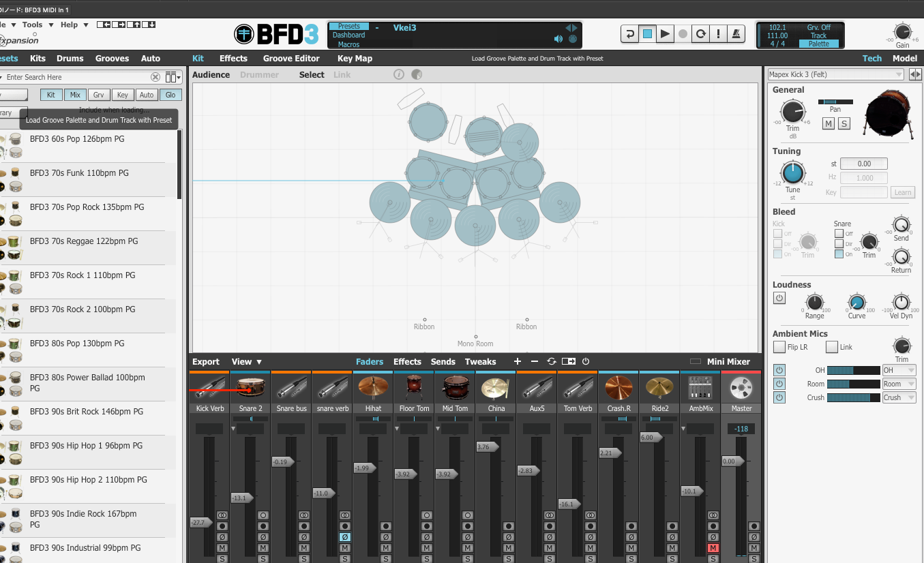Open the kit info icon beside Link
The width and height of the screenshot is (924, 563).
click(x=400, y=74)
